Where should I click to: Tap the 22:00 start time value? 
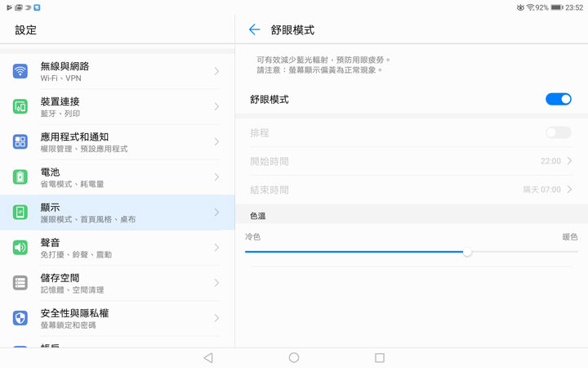tap(550, 161)
